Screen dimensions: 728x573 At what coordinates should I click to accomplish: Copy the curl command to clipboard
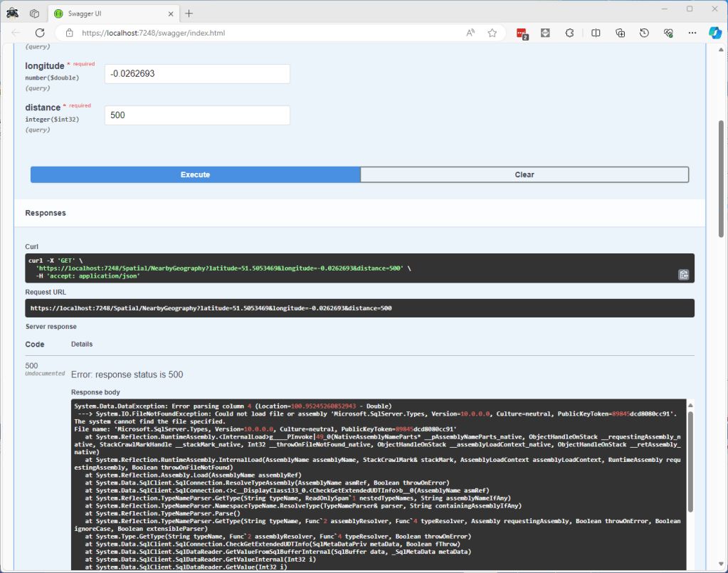coord(683,275)
